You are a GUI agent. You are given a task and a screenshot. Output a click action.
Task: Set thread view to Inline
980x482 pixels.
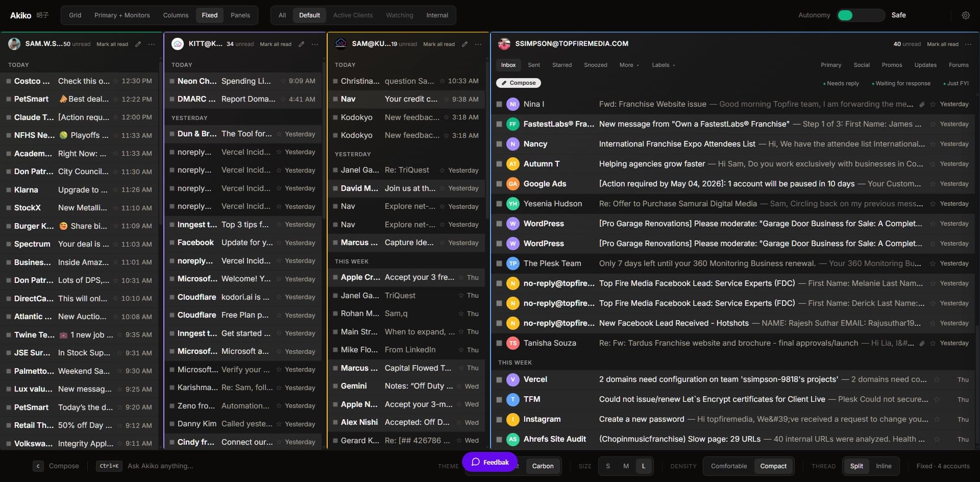[x=884, y=466]
